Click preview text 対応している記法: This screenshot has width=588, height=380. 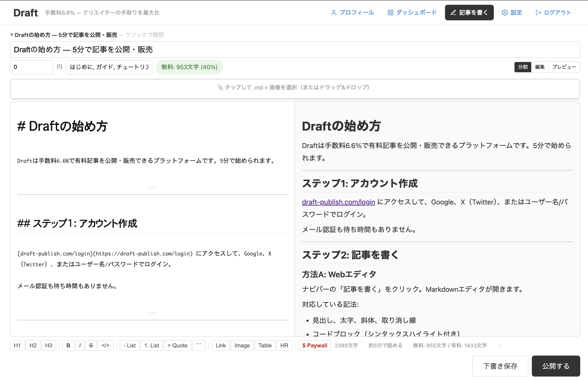pyautogui.click(x=330, y=304)
